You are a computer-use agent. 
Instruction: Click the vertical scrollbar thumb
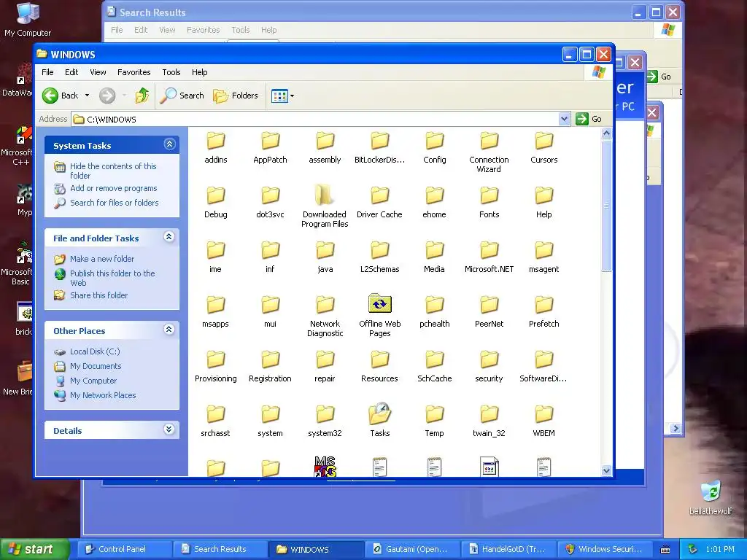pos(606,206)
